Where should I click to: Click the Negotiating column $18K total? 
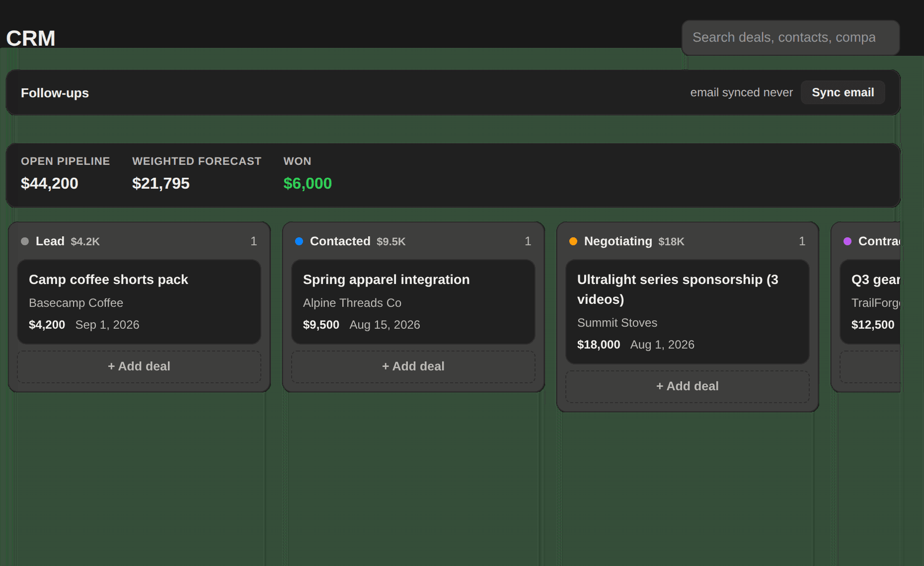pyautogui.click(x=671, y=242)
